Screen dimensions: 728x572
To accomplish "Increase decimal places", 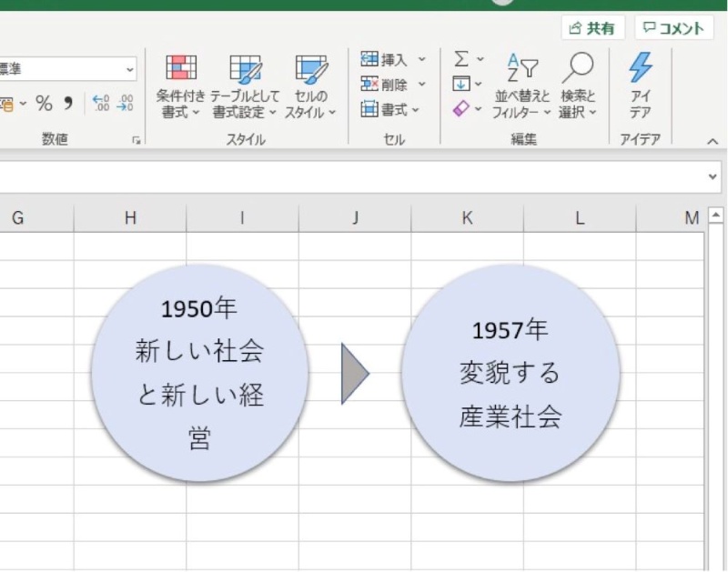I will 100,102.
